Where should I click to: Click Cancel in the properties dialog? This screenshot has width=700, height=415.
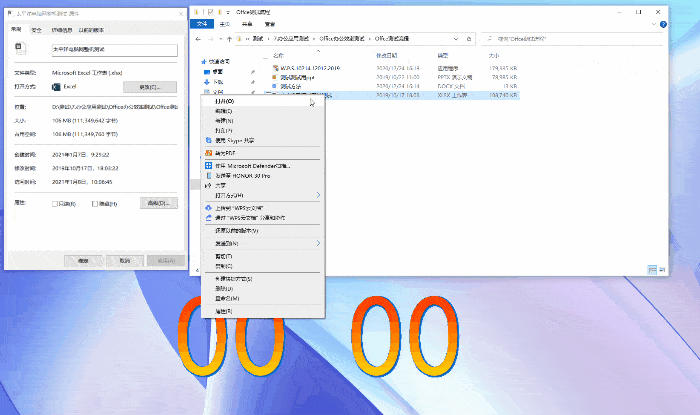tap(125, 261)
